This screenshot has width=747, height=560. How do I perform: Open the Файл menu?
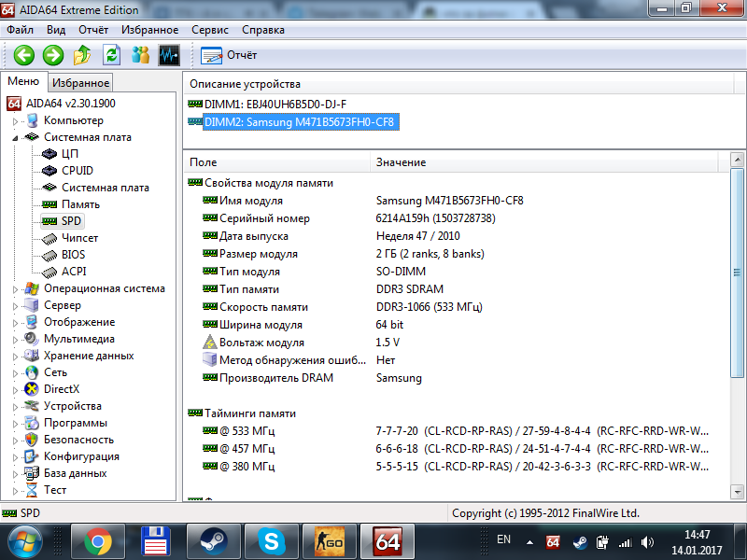point(20,30)
